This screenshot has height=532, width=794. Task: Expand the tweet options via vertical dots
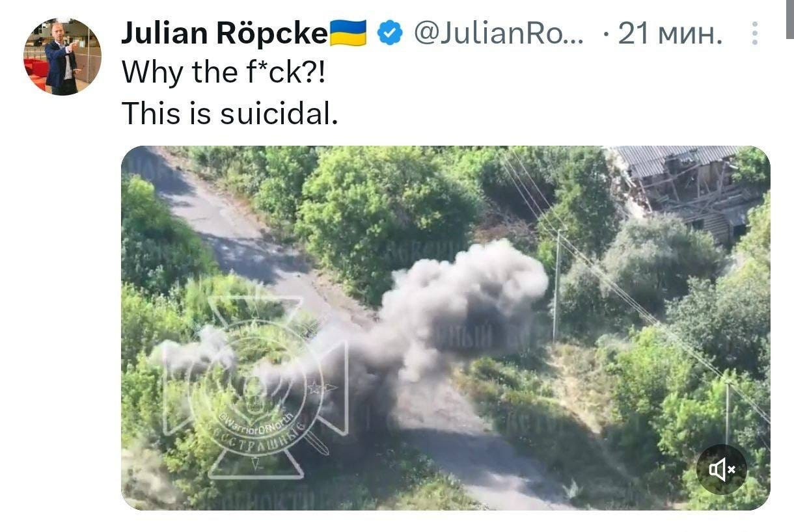pyautogui.click(x=754, y=33)
